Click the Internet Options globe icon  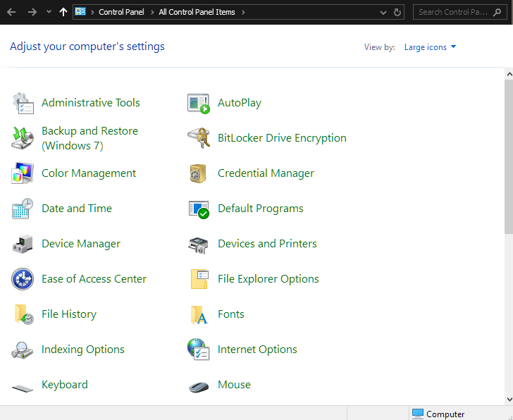[198, 350]
